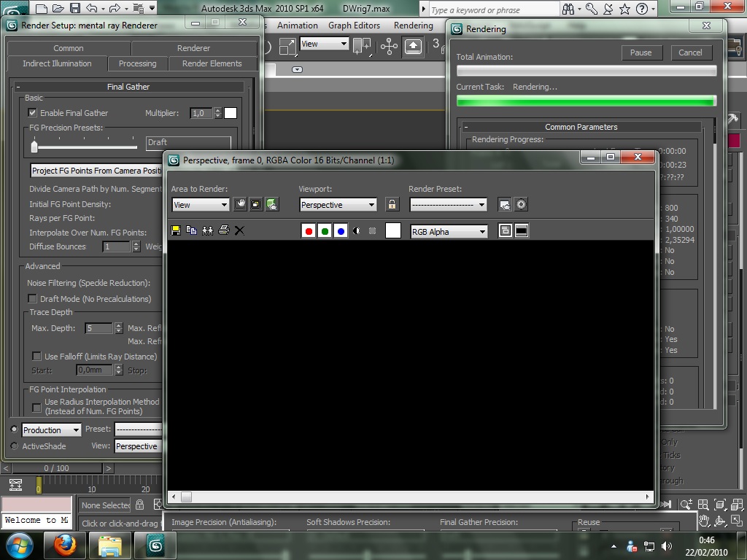The width and height of the screenshot is (747, 560).
Task: Save the rendered image with disk icon
Action: coord(176,230)
